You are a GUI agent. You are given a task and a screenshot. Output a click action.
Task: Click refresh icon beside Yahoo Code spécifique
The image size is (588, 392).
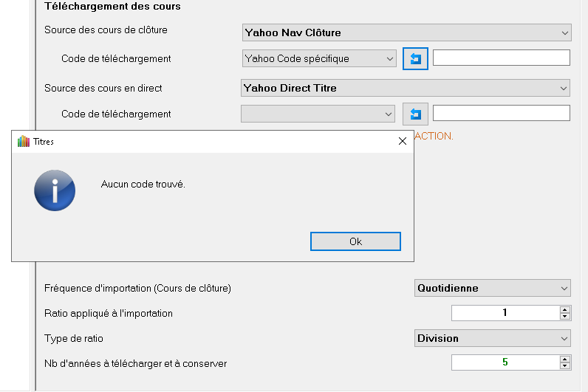click(x=415, y=58)
